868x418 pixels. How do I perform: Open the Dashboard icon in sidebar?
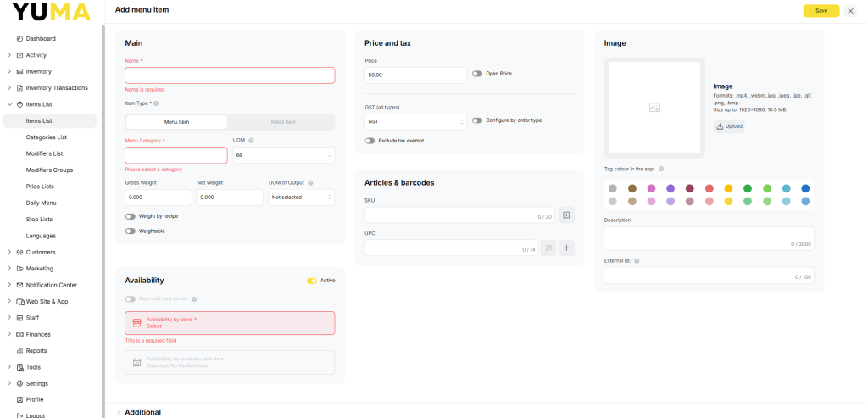click(19, 39)
